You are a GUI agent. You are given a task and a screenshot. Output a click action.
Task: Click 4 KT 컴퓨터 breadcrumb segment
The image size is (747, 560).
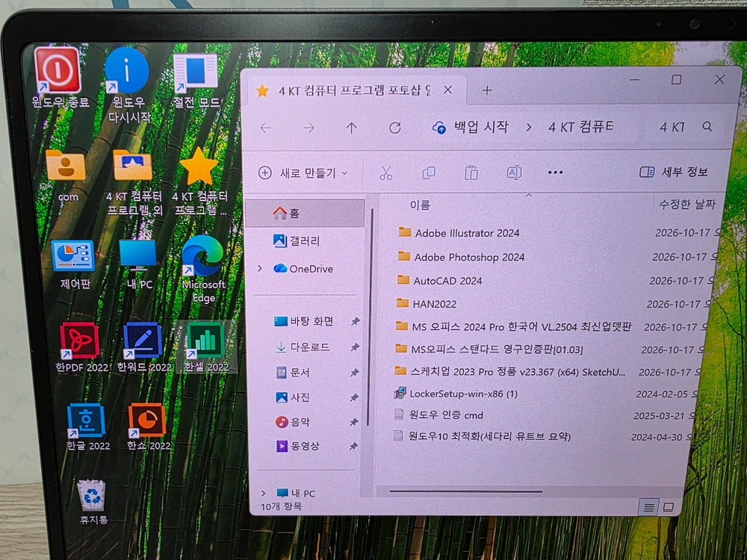pyautogui.click(x=580, y=127)
